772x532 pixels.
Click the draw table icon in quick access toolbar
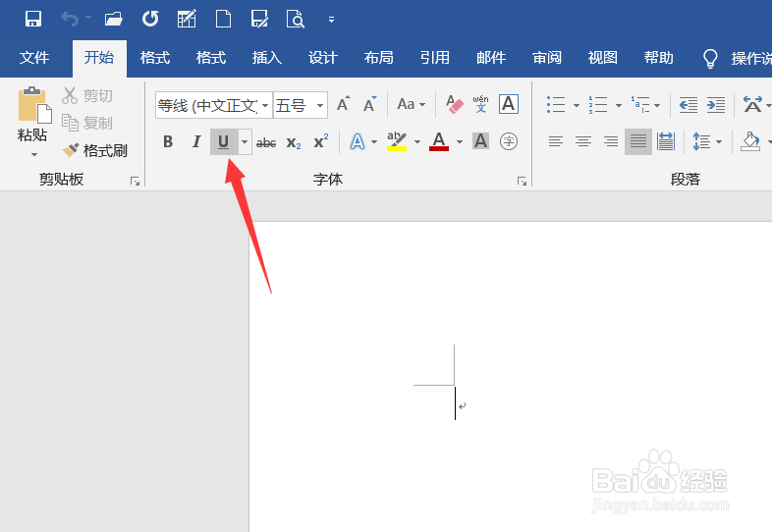pos(187,20)
